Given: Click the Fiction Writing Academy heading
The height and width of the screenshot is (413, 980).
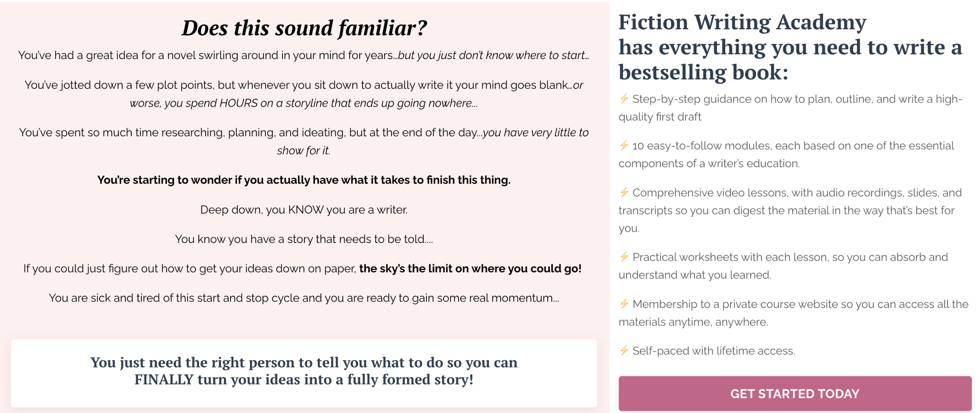Looking at the screenshot, I should 790,47.
